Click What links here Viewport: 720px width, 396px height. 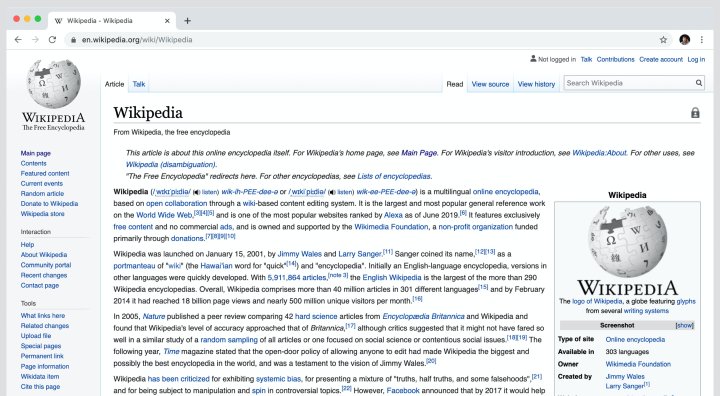click(x=43, y=316)
